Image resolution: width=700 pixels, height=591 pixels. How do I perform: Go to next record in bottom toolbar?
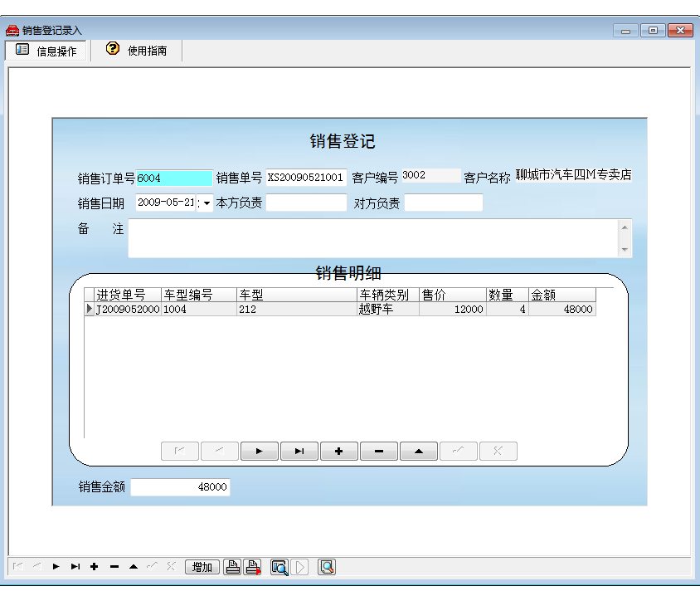point(56,566)
